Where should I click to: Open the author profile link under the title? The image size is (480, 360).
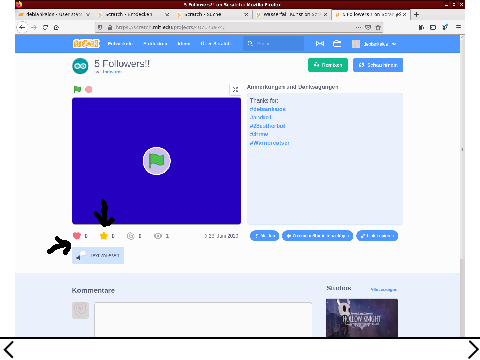pyautogui.click(x=112, y=72)
